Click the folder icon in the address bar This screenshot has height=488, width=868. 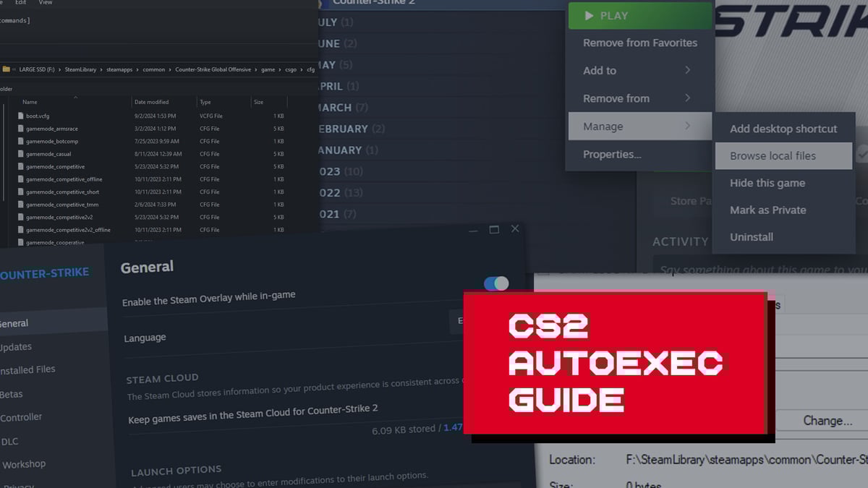pos(7,69)
